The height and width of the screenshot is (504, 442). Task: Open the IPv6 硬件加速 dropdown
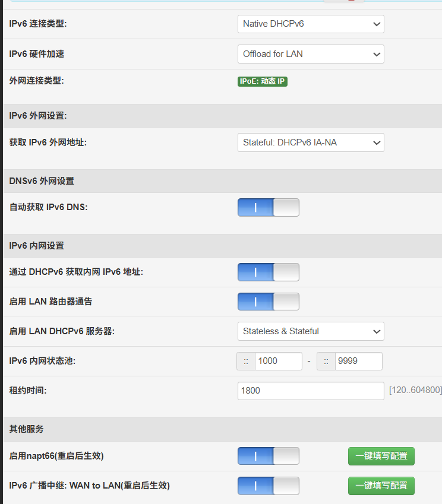(x=311, y=54)
